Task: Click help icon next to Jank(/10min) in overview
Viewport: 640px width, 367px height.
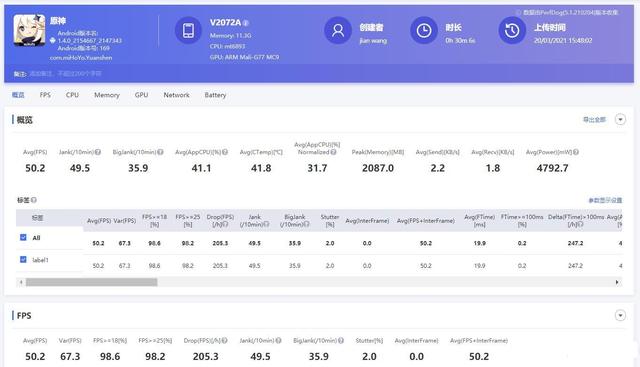Action: tap(98, 152)
